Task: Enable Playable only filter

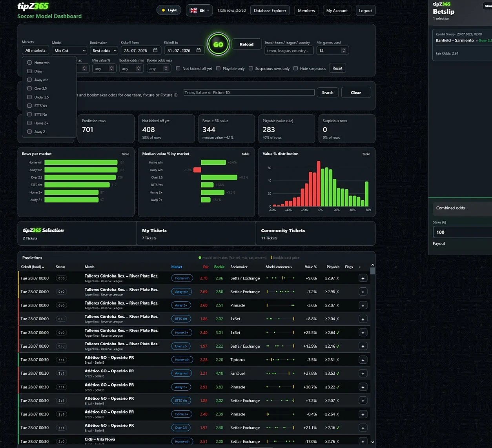Action: 218,68
